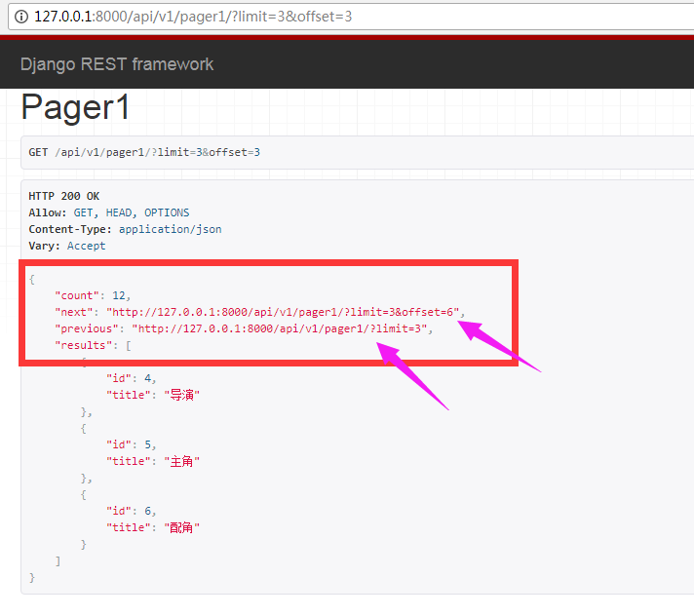Click the site info icon in address bar
694x616 pixels.
21,17
